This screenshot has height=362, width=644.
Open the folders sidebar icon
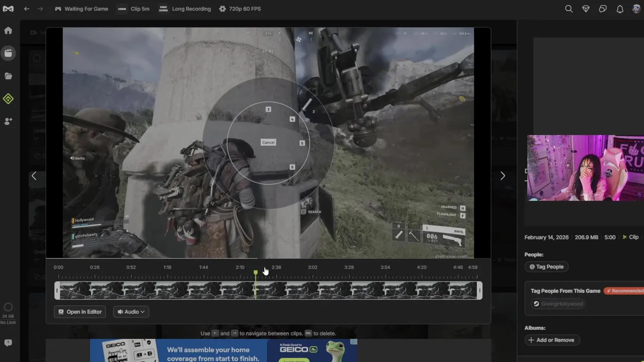[x=8, y=76]
